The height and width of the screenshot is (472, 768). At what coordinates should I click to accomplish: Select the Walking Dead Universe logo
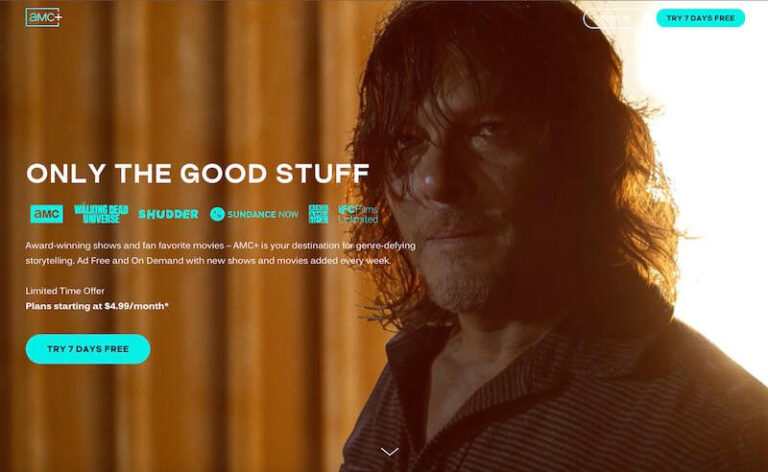(101, 213)
